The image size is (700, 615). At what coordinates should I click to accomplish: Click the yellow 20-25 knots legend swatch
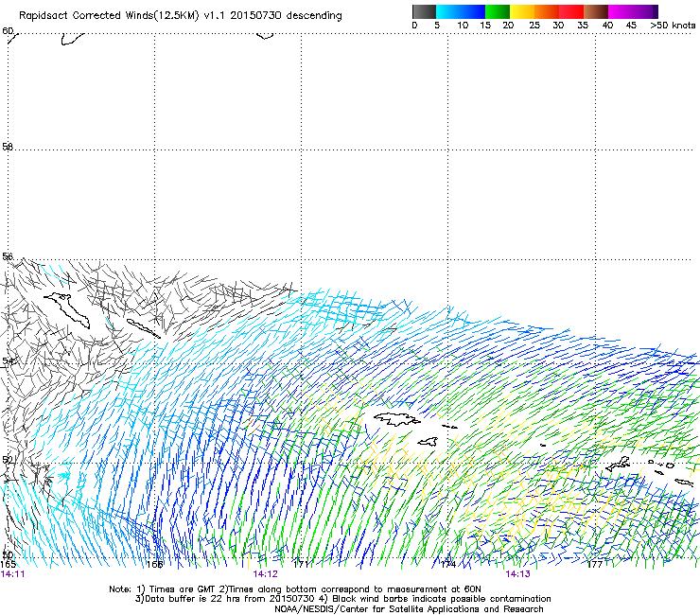(x=522, y=11)
